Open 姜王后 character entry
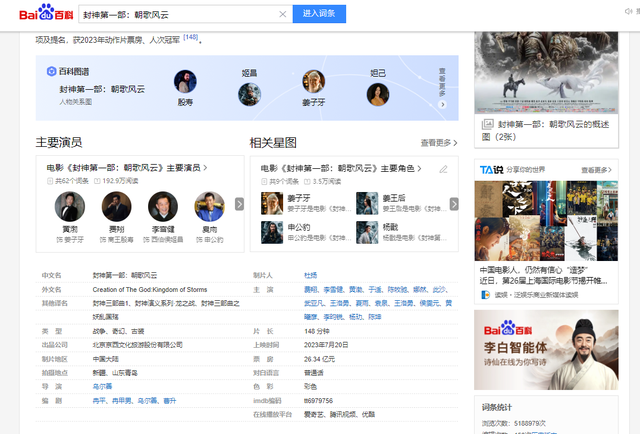 click(x=394, y=198)
